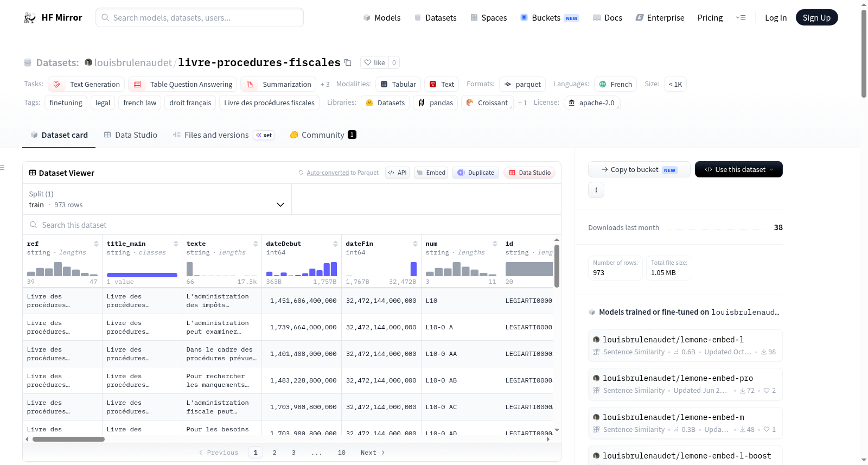Viewport: 868px width, 465px height.
Task: Click the finetuning tag
Action: pos(66,103)
